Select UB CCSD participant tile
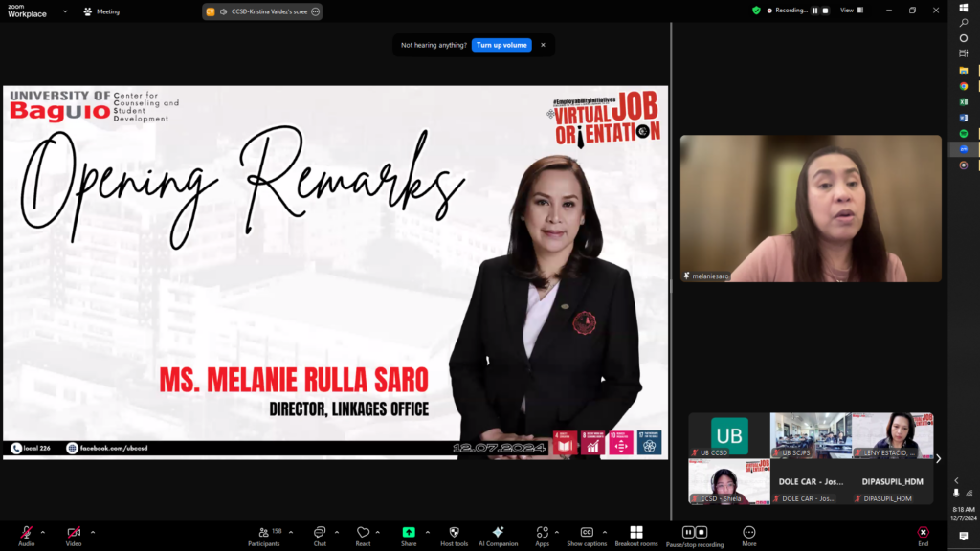 point(728,435)
